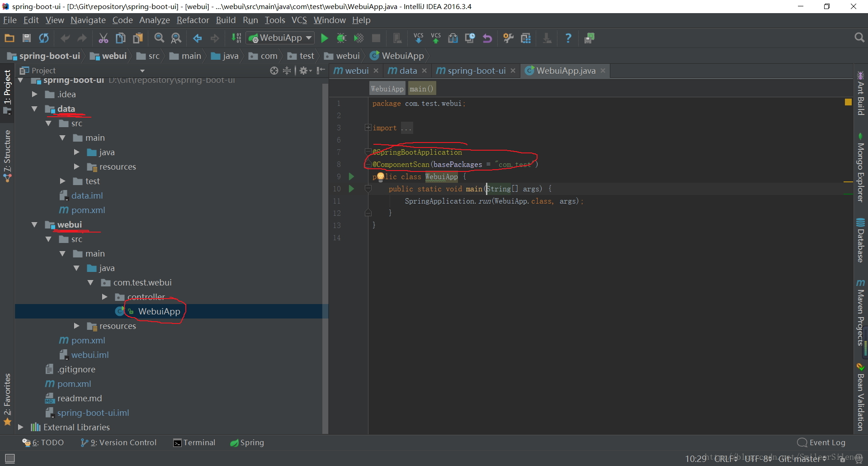The height and width of the screenshot is (466, 868).
Task: Start Debug with the bug icon
Action: pos(341,38)
